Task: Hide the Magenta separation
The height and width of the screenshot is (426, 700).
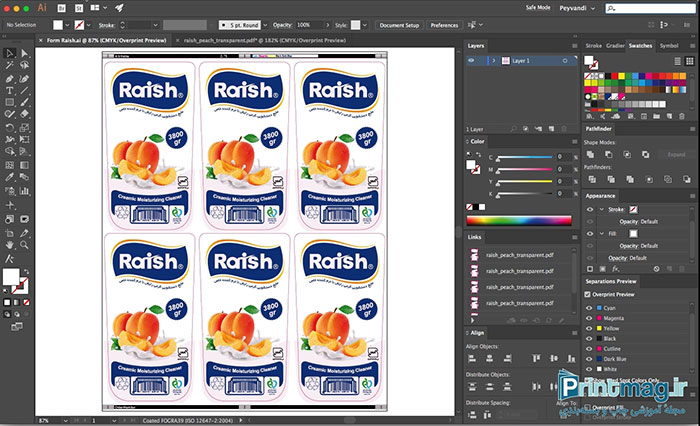Action: 589,318
